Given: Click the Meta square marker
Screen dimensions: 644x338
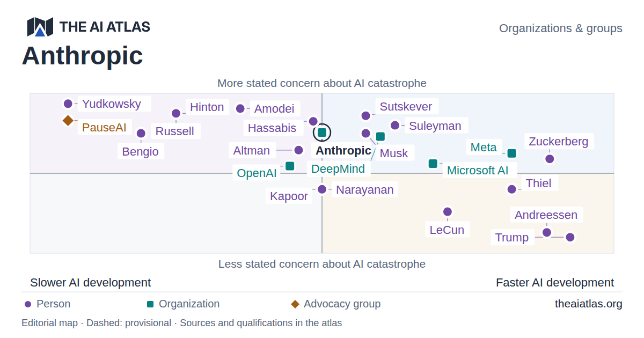Looking at the screenshot, I should tap(512, 153).
